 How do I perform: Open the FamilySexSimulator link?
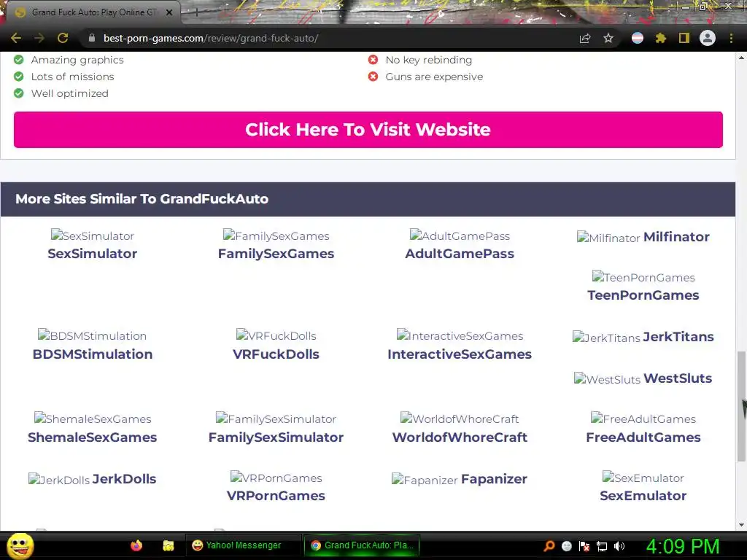tap(276, 437)
